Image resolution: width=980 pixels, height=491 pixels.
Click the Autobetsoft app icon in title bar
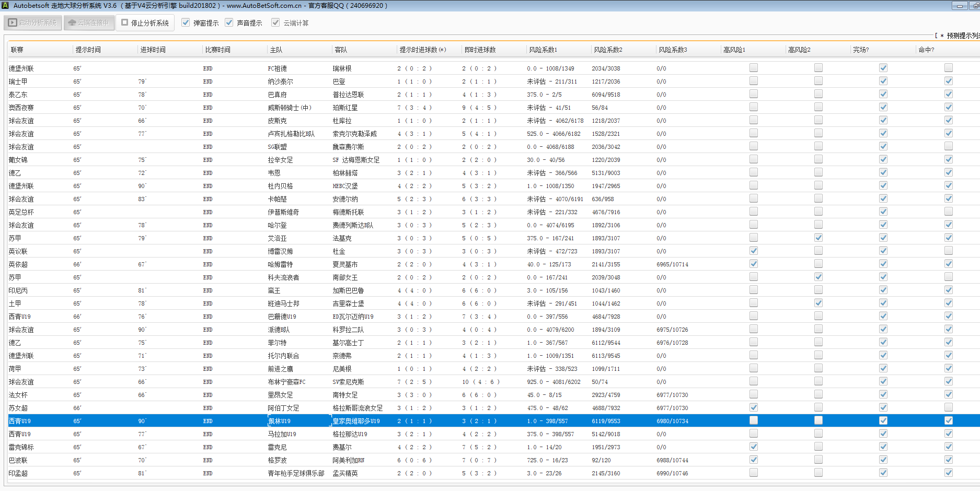tap(5, 6)
